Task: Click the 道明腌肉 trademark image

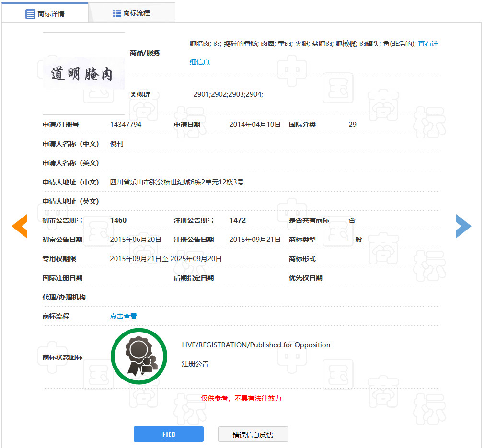Action: 83,73
